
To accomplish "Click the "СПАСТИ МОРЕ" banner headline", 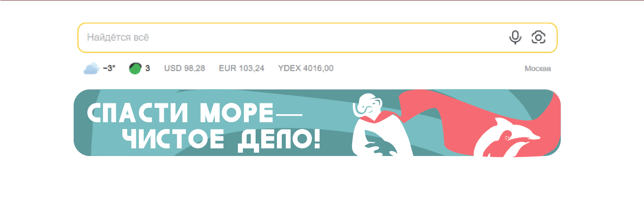I will tap(180, 113).
